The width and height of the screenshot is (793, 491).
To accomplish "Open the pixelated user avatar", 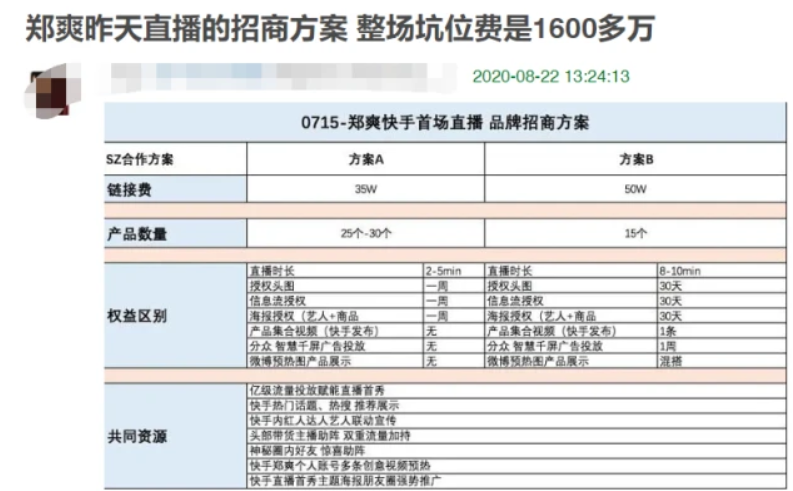I will pos(53,91).
